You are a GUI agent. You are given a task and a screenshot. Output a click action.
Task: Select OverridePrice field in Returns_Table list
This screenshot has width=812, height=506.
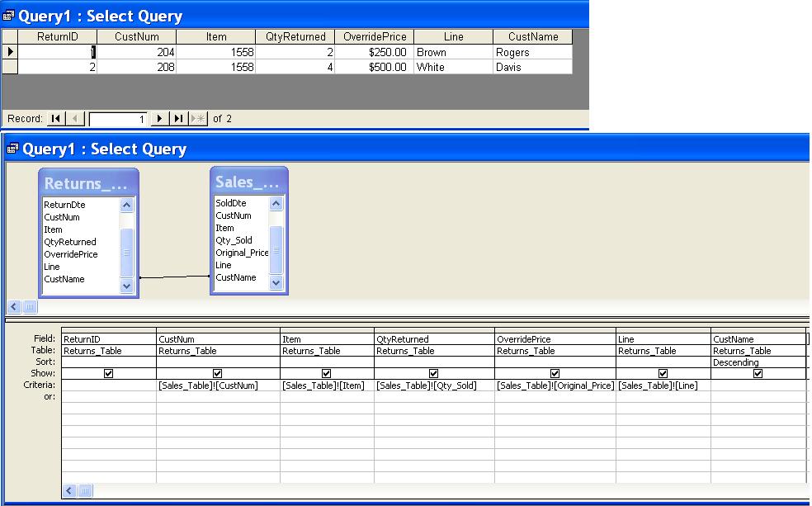pyautogui.click(x=71, y=254)
